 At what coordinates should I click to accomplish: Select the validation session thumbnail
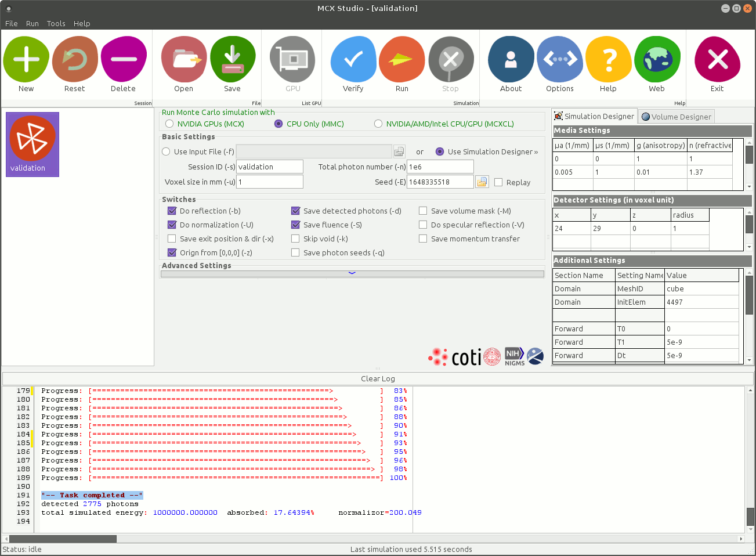32,144
